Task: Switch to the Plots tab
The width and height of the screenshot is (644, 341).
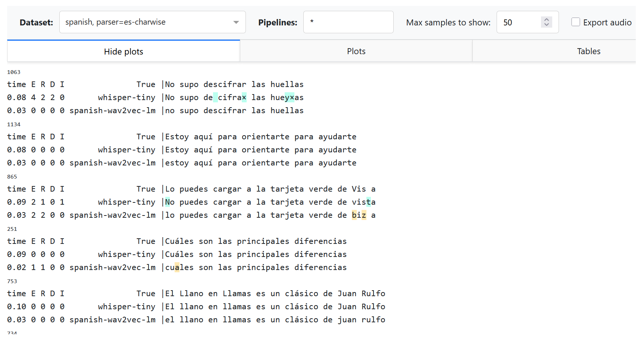Action: click(356, 51)
